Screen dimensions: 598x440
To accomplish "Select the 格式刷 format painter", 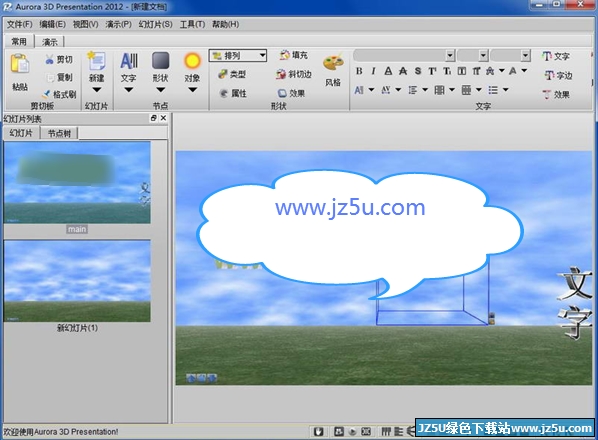I will coord(59,94).
